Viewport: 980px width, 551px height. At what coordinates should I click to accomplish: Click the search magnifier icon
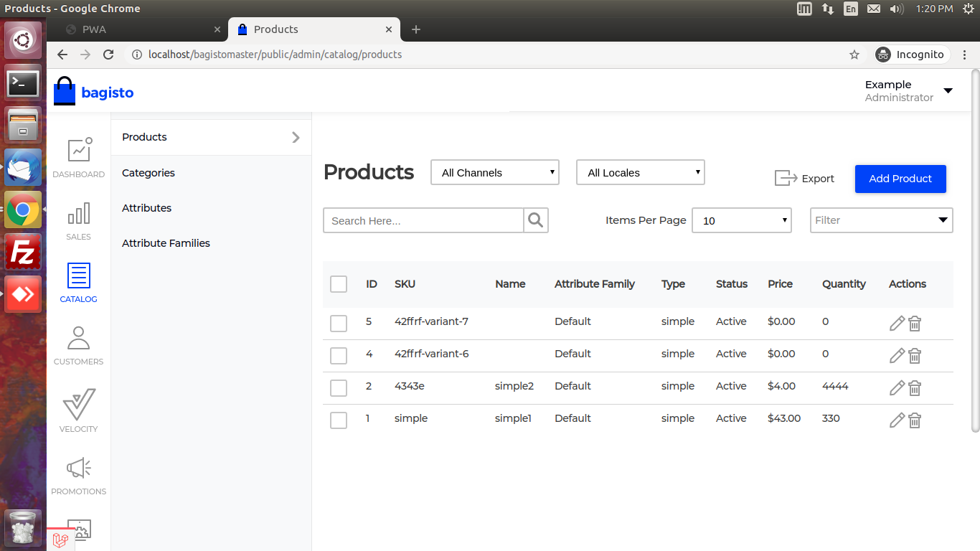pyautogui.click(x=535, y=220)
